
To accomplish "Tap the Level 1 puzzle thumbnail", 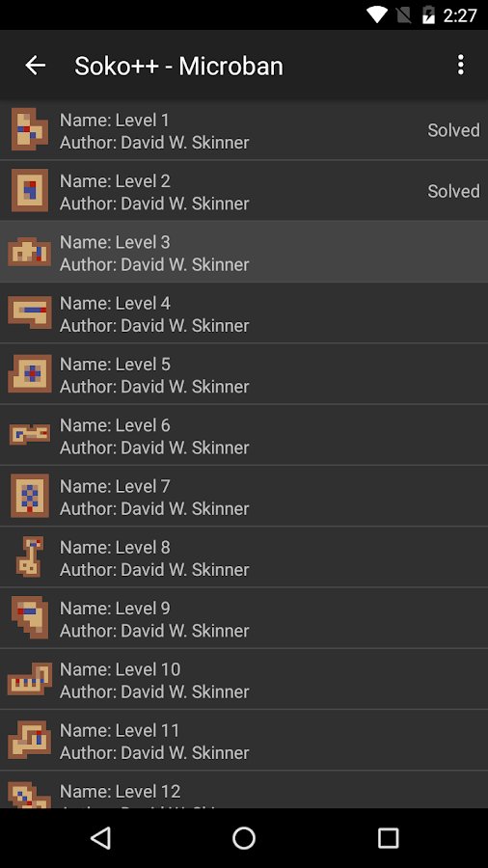I will point(29,129).
